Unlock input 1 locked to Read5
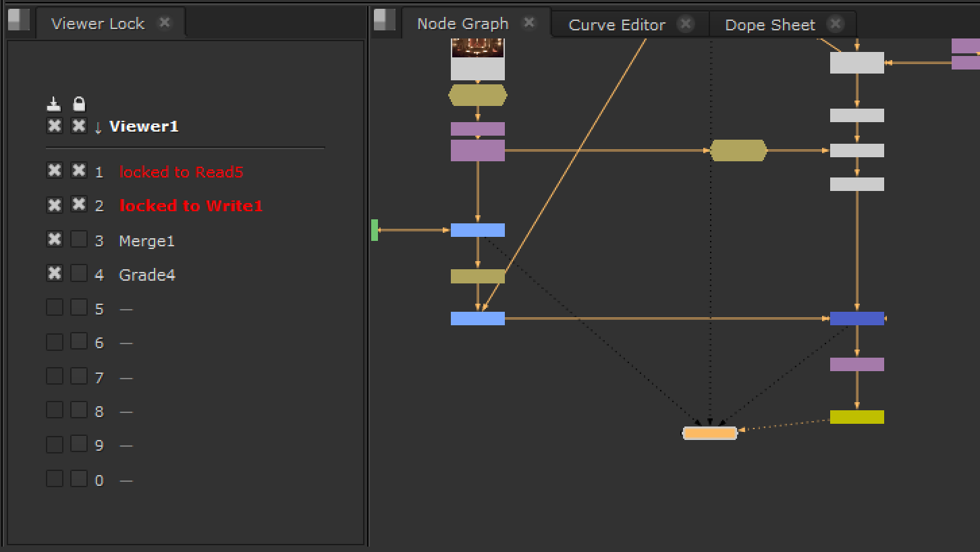The height and width of the screenshot is (552, 980). [79, 171]
